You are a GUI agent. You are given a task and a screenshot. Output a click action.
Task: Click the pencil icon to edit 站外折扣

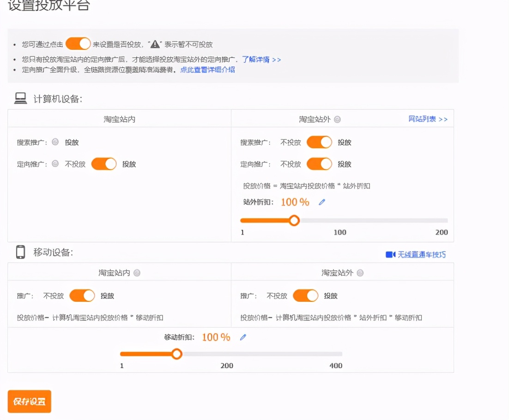click(322, 202)
